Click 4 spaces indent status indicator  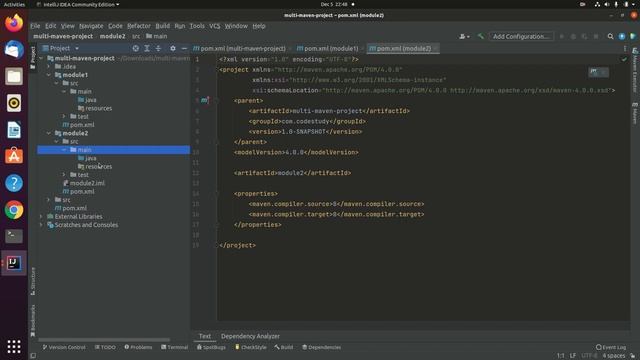tap(613, 356)
